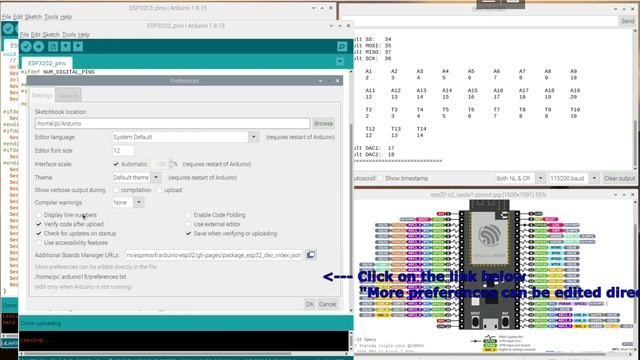Click the New sketch icon in ESP32S2_pins toolbar
The image size is (640, 360).
53,47
